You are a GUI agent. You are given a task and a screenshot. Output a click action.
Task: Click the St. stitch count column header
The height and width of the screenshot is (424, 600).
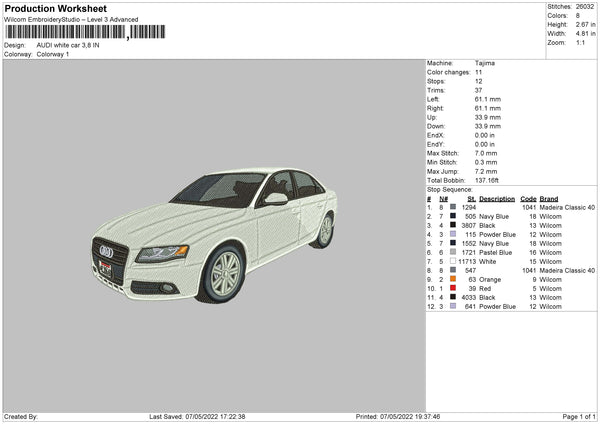471,198
